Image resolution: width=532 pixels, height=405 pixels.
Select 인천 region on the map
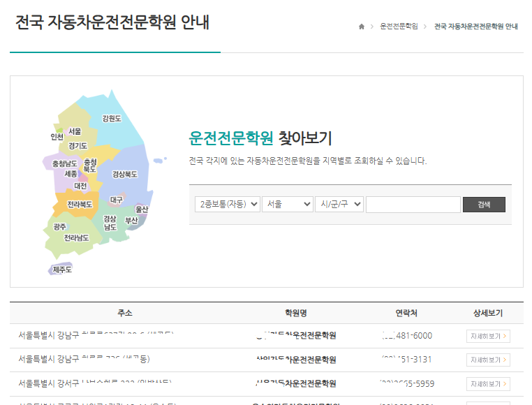tap(57, 136)
